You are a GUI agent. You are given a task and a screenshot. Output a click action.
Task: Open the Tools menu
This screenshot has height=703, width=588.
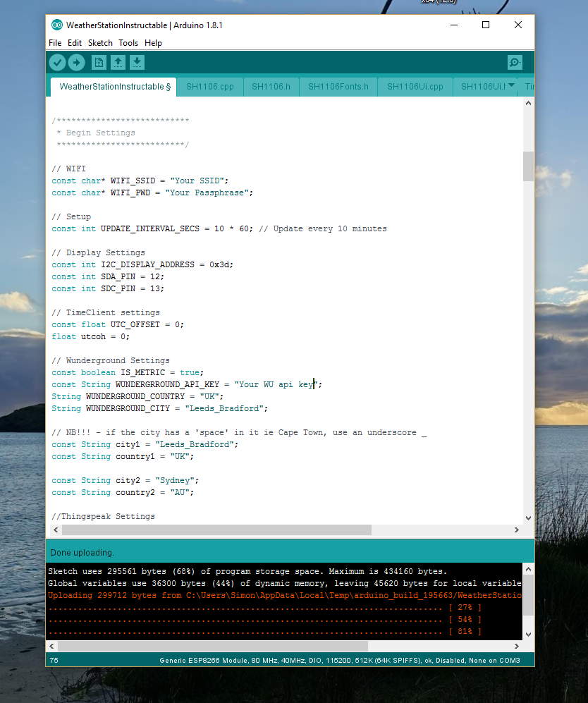click(128, 43)
